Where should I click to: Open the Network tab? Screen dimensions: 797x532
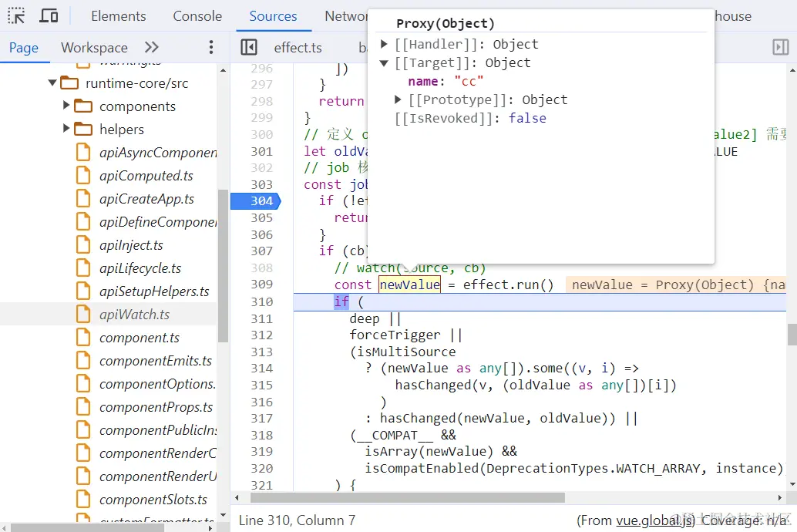pos(345,15)
